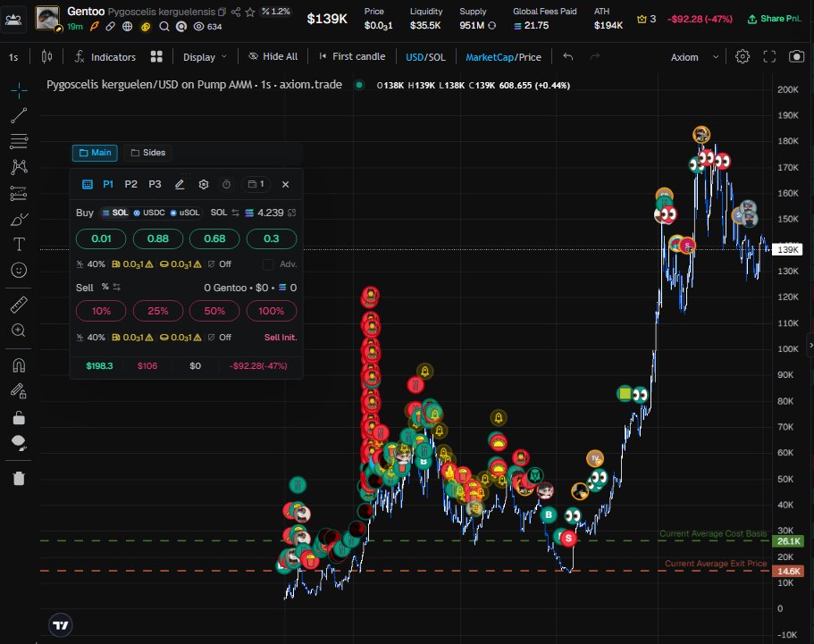
Task: Activate the ruler measure tool
Action: tap(19, 305)
